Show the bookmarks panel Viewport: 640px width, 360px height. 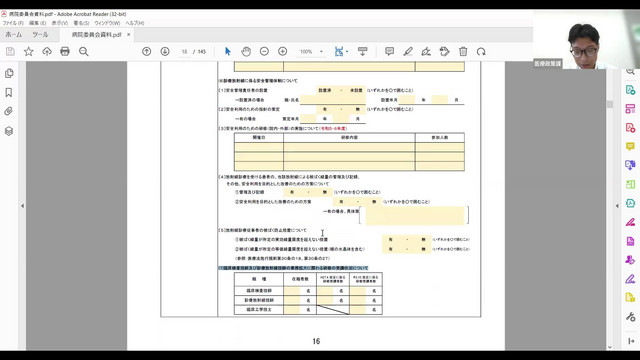click(x=9, y=92)
